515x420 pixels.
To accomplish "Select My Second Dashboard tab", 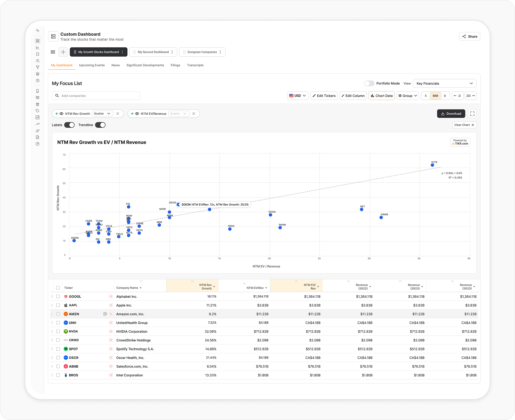I will coord(153,52).
